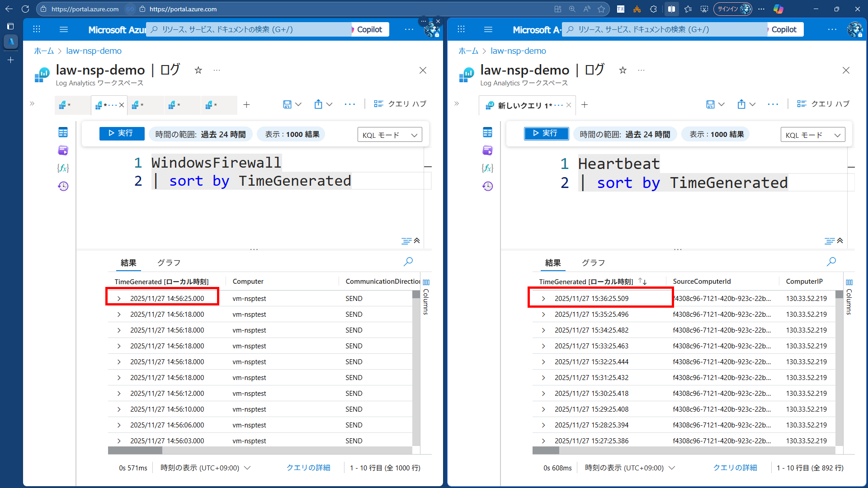Launch Copilot from the search bar
868x488 pixels.
(369, 29)
